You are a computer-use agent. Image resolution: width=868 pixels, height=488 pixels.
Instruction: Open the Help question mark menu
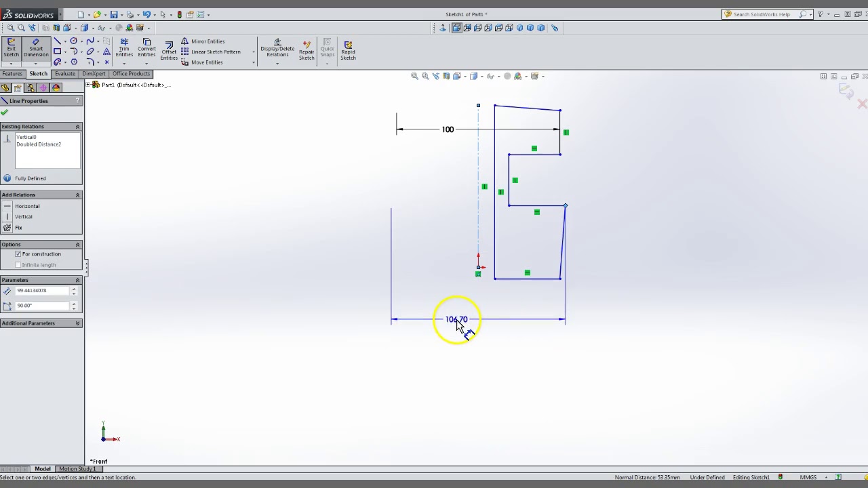(821, 14)
